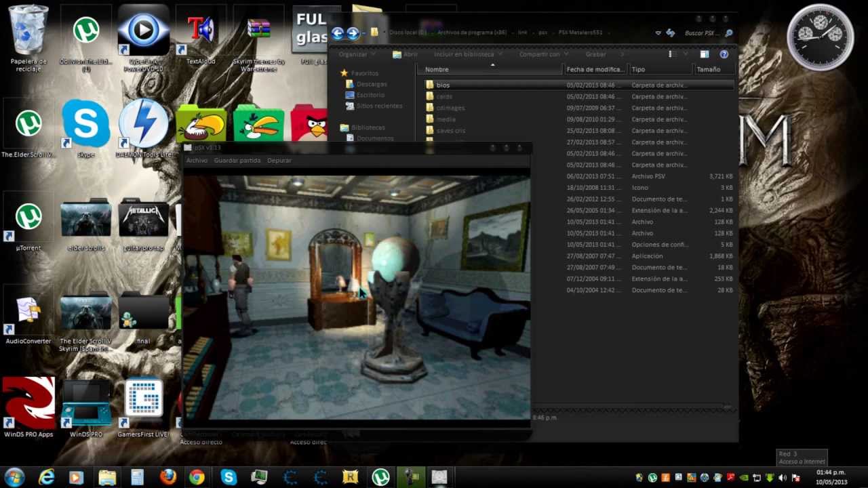Click the refresh icon in Explorer's address bar
This screenshot has height=488, width=868.
tap(670, 33)
